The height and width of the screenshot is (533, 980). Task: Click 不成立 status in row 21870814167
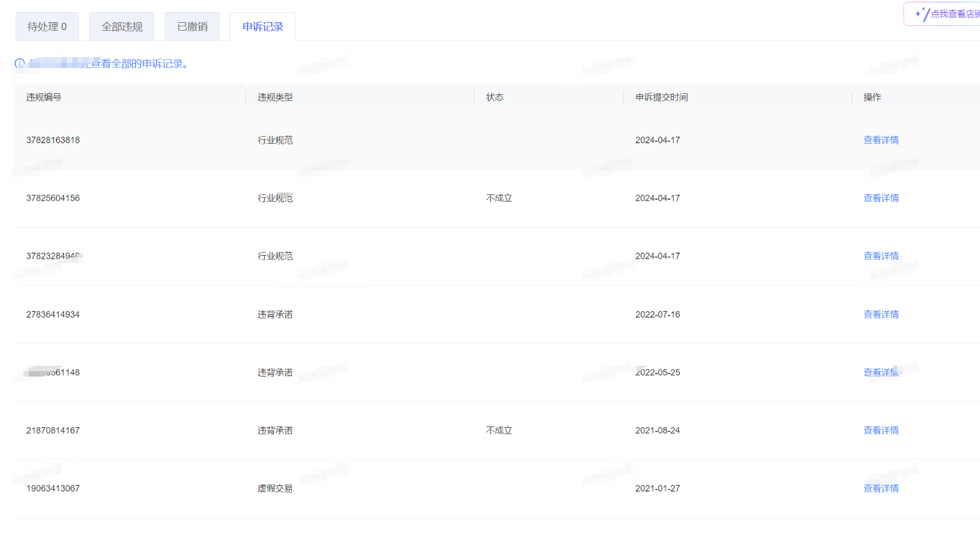coord(499,431)
